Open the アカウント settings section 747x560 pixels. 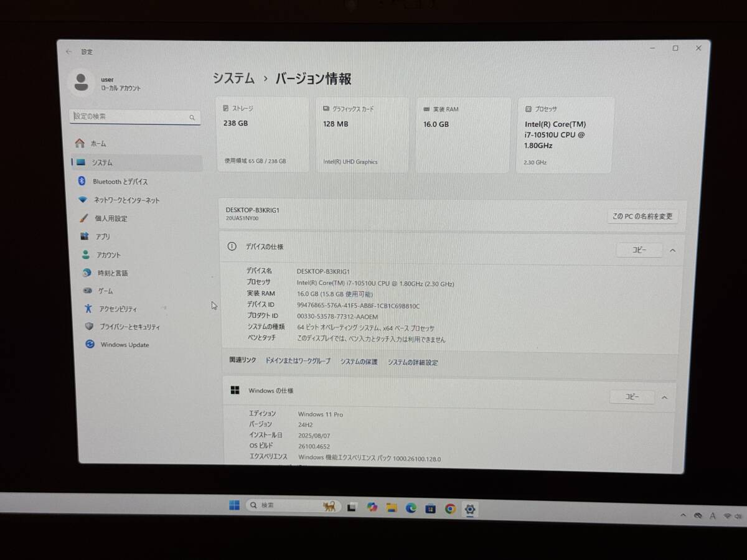(x=109, y=254)
